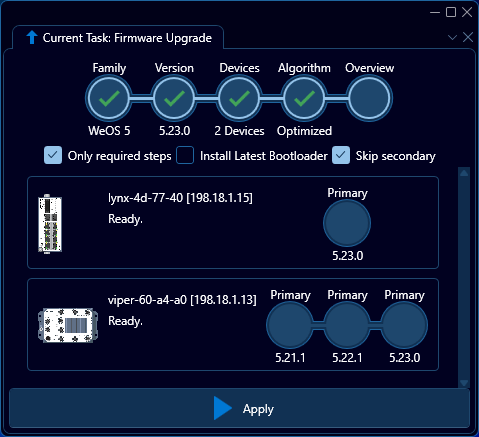Click Ready. status of lynx device
Image resolution: width=479 pixels, height=437 pixels.
(x=125, y=219)
